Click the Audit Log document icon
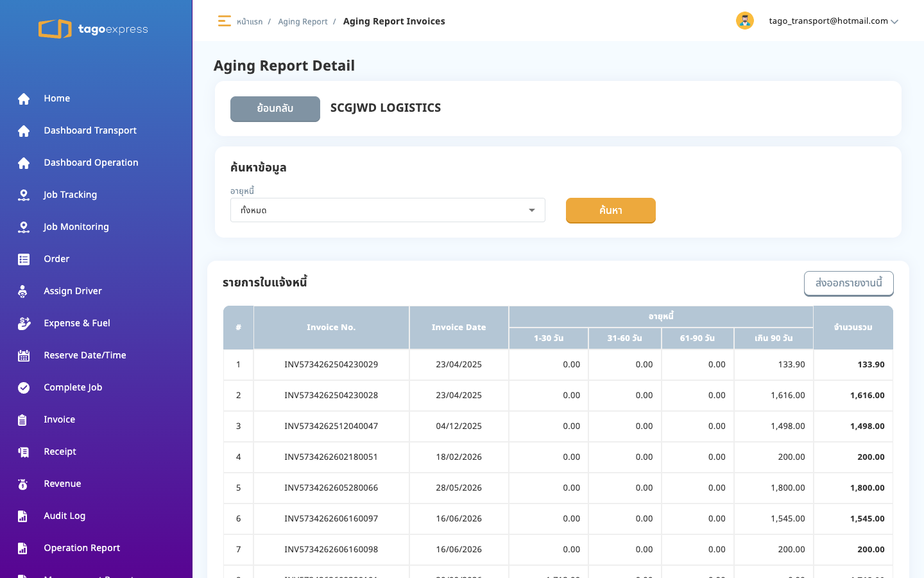This screenshot has width=924, height=578. click(x=22, y=516)
